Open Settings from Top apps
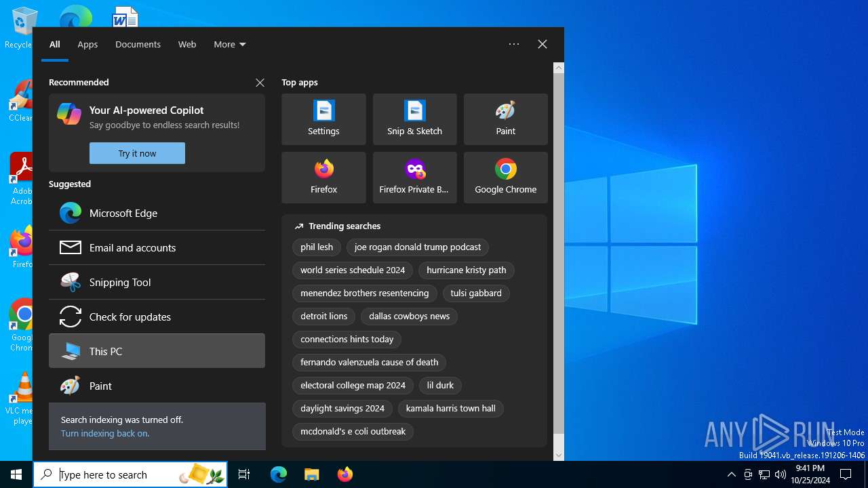Screen dimensions: 868x488 point(323,119)
